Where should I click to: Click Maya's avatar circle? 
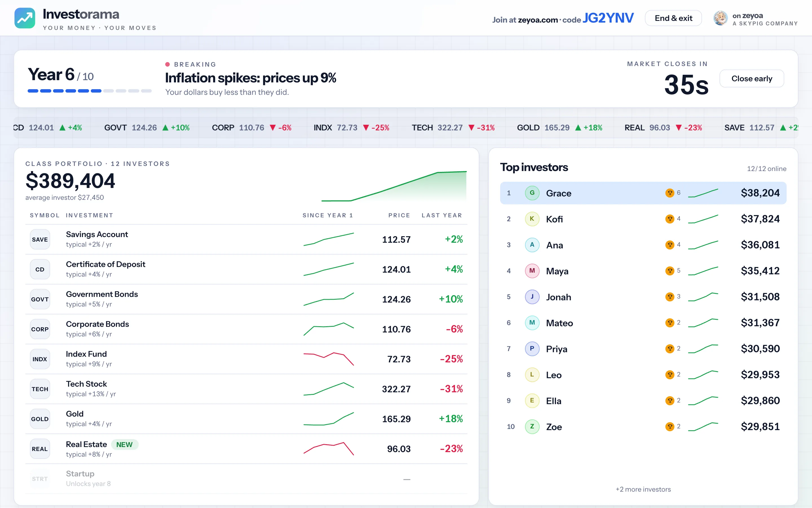(x=532, y=271)
